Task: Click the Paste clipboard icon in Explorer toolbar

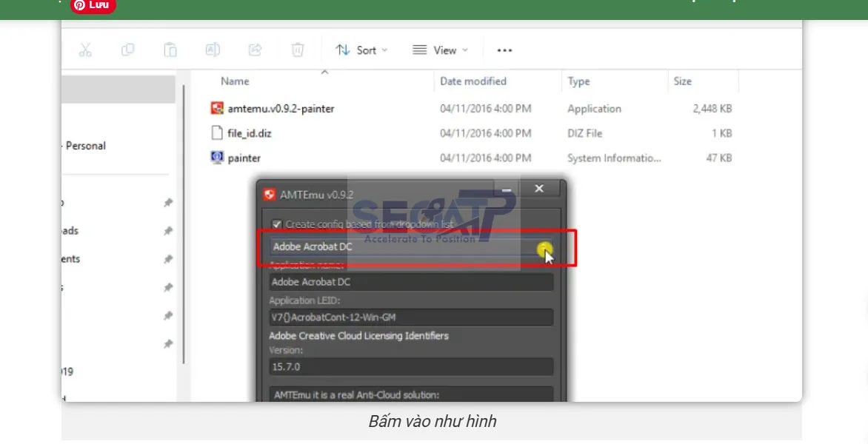Action: point(170,50)
